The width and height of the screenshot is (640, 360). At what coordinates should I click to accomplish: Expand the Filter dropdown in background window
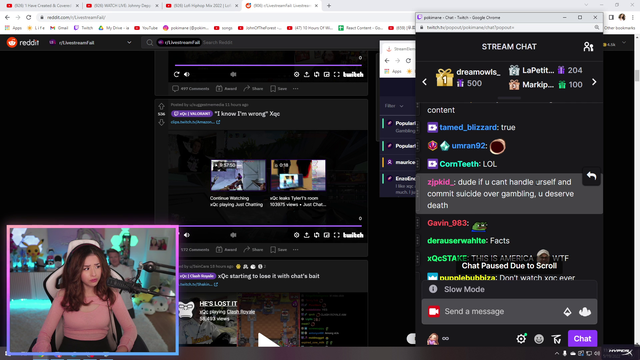(x=393, y=106)
